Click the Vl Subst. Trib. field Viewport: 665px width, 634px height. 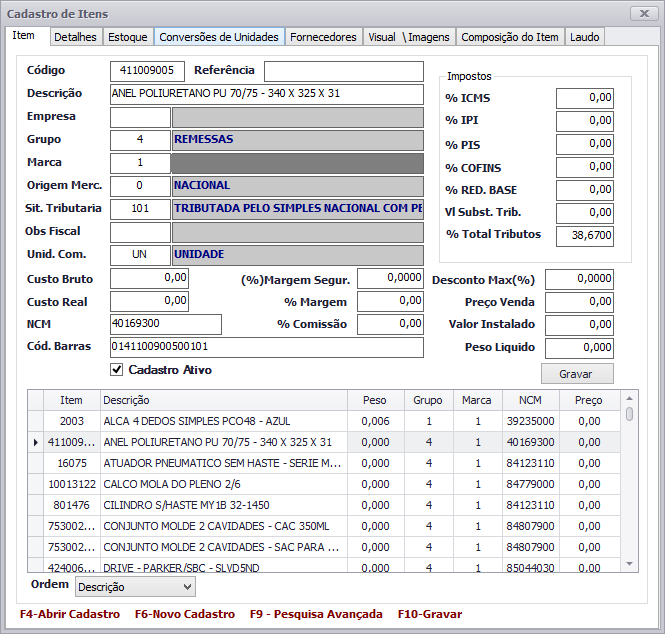click(x=585, y=213)
